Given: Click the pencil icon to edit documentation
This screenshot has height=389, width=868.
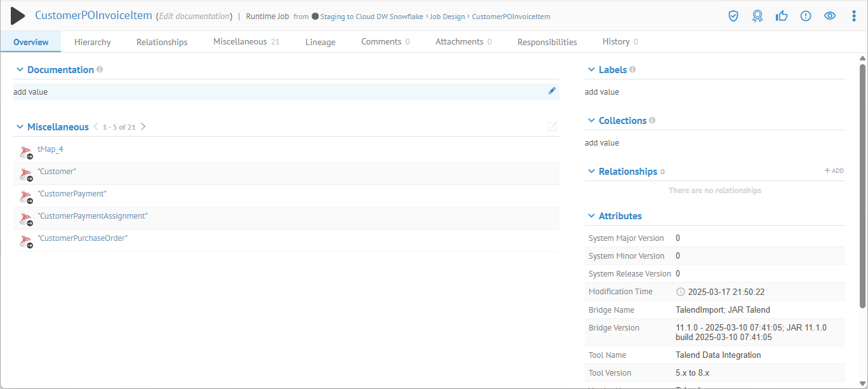Looking at the screenshot, I should point(552,91).
